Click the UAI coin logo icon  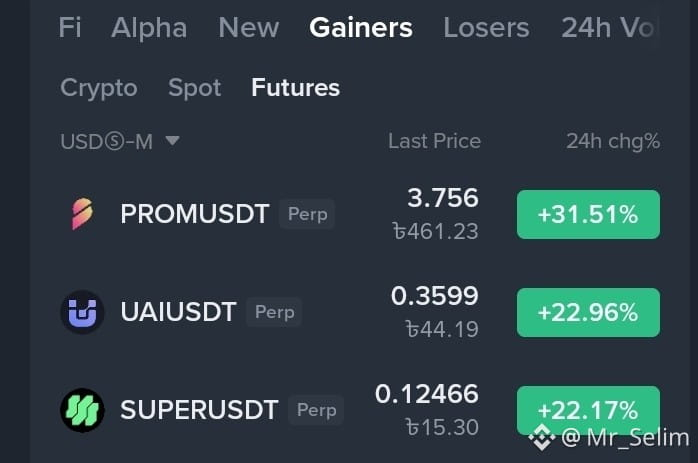[82, 312]
